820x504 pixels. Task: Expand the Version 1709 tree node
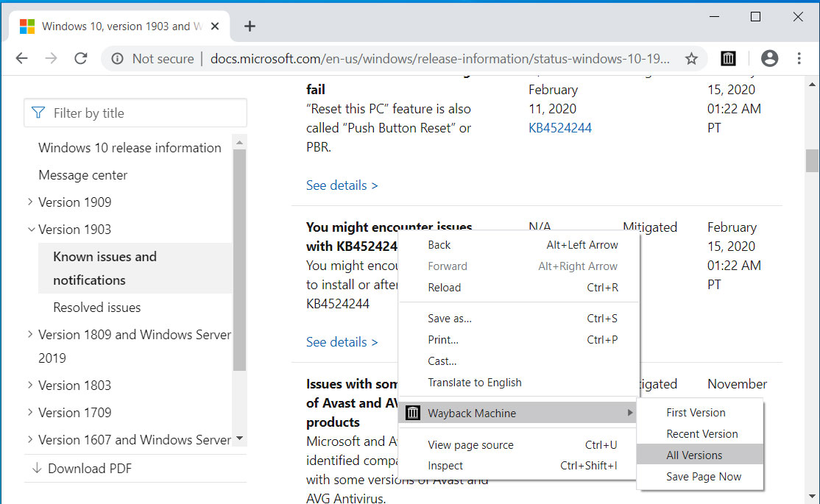29,412
